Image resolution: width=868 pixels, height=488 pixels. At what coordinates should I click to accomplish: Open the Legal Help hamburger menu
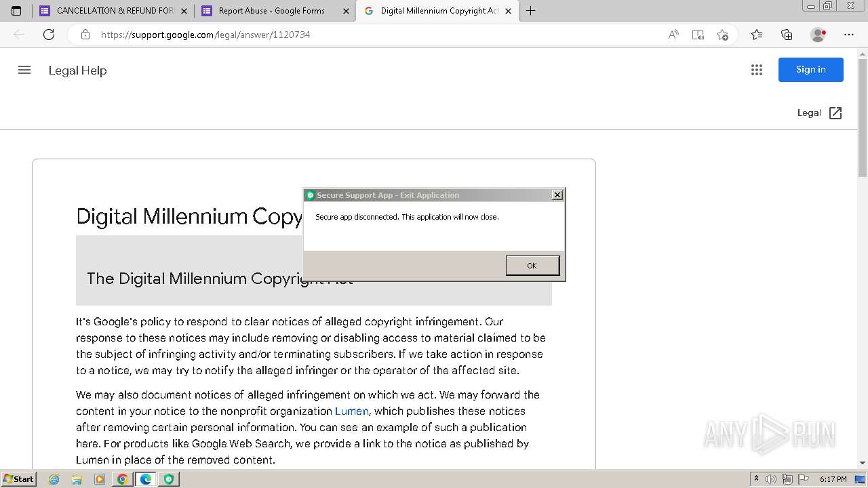[24, 70]
